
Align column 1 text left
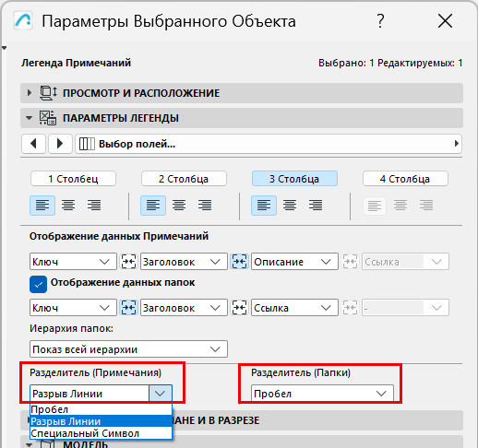42,206
